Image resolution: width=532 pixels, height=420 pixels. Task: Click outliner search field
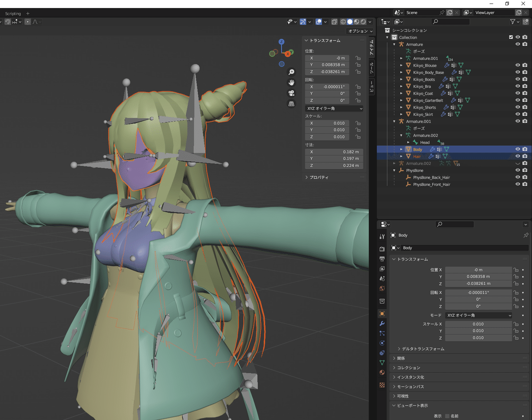coord(450,21)
